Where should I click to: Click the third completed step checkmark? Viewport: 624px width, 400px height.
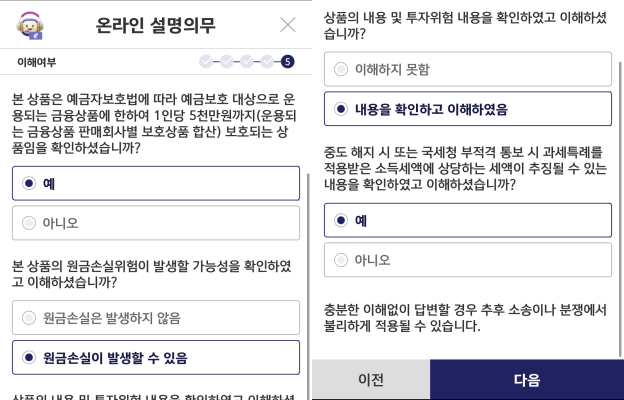pyautogui.click(x=247, y=62)
